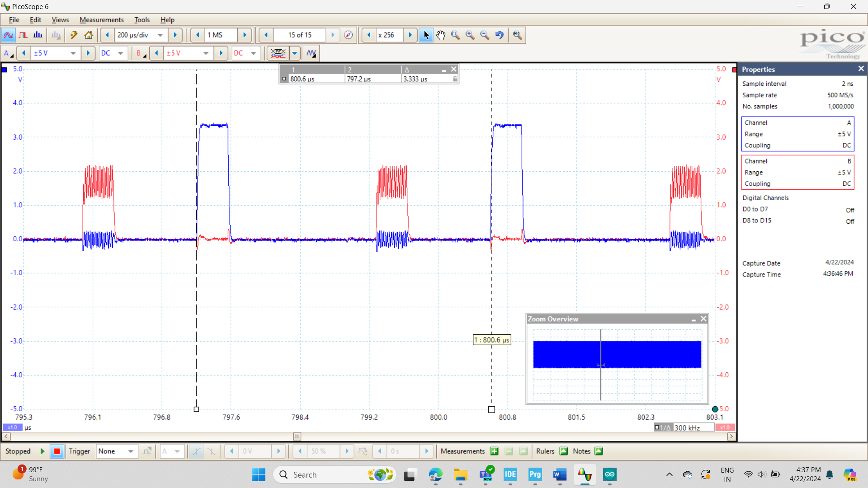The height and width of the screenshot is (488, 868).
Task: Open the timebase 200 µs/div dropdown
Action: [x=160, y=35]
